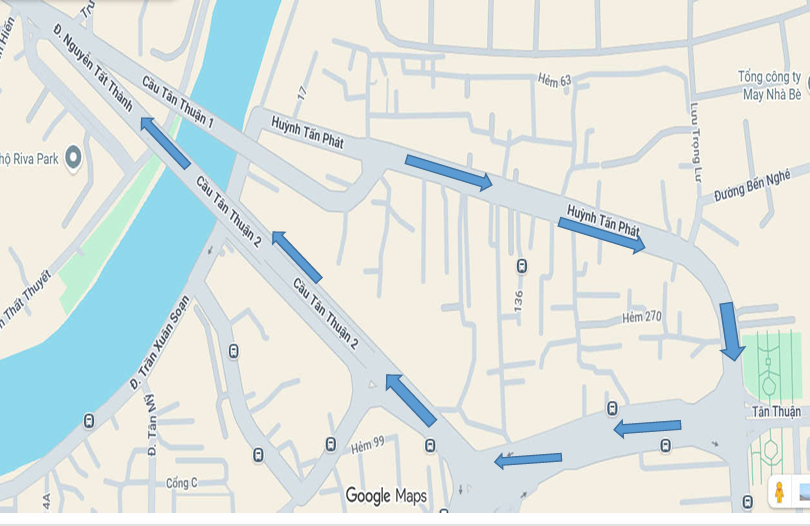Click the Cầu Tân Thuận 1 bridge label
The image size is (810, 526).
click(x=178, y=102)
